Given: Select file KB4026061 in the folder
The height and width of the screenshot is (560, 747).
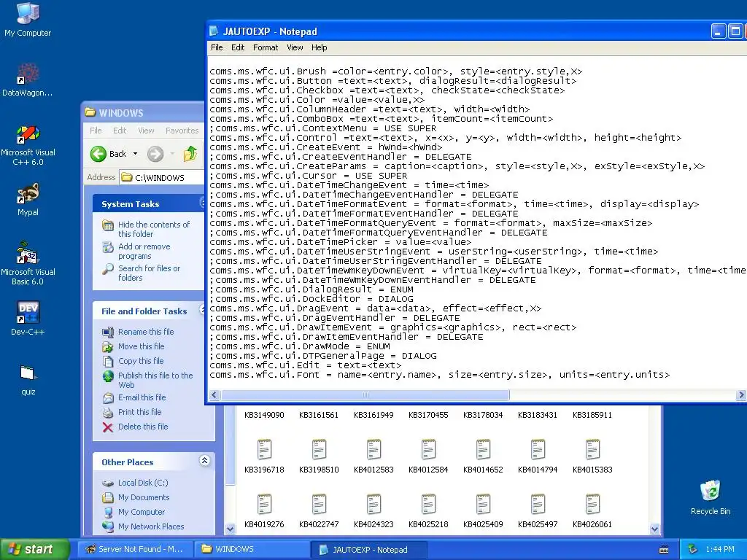Looking at the screenshot, I should pyautogui.click(x=592, y=511).
